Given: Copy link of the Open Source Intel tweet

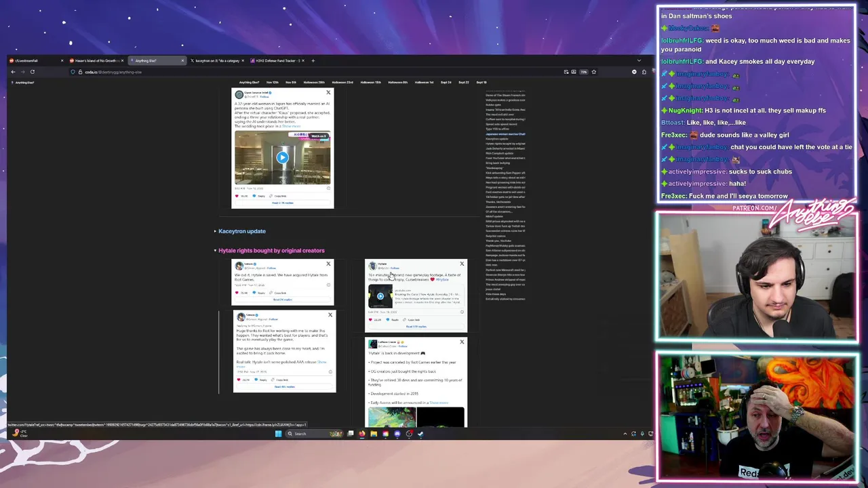Looking at the screenshot, I should tap(279, 196).
